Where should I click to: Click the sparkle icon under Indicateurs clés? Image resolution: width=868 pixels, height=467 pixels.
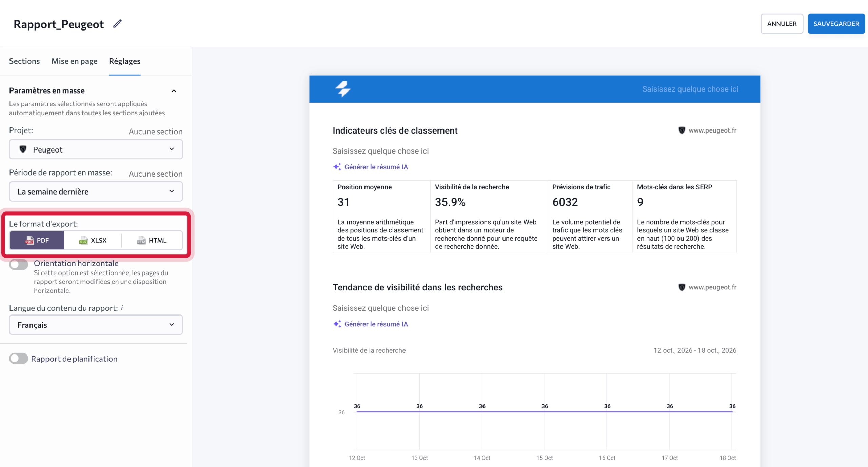point(337,167)
